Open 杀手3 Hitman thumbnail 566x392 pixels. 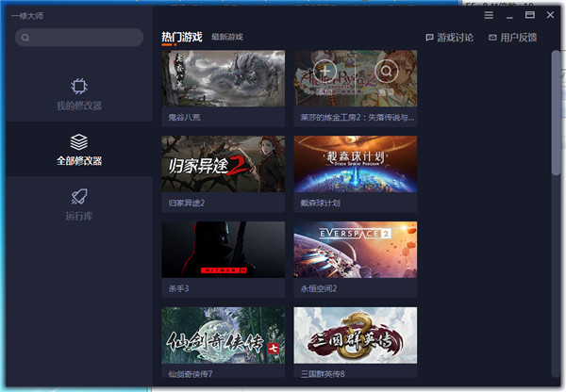(x=223, y=250)
